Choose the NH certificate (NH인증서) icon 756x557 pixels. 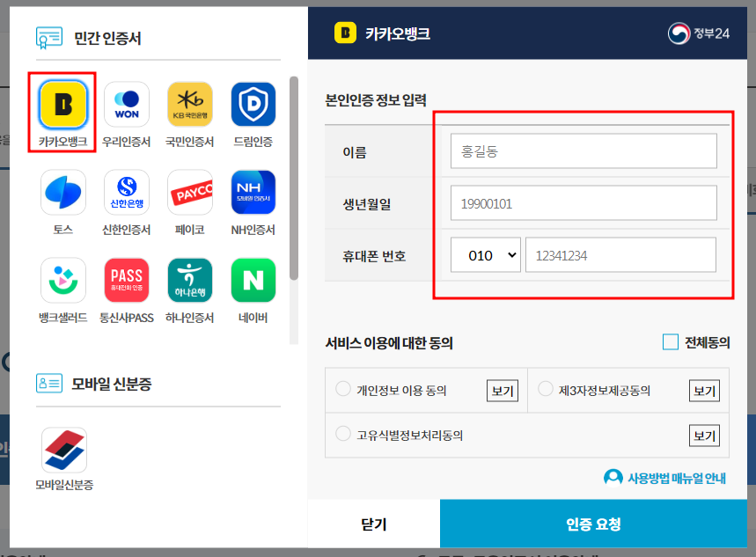pyautogui.click(x=253, y=193)
